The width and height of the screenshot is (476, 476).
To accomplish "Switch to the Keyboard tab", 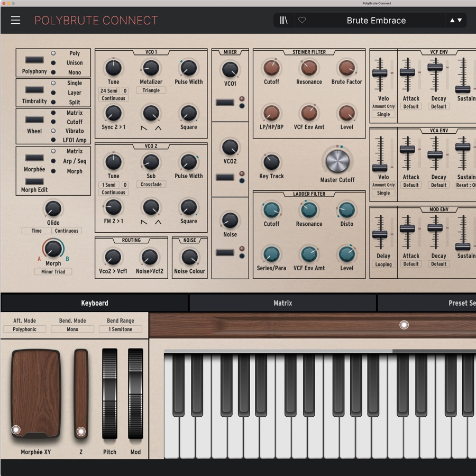I will point(95,303).
